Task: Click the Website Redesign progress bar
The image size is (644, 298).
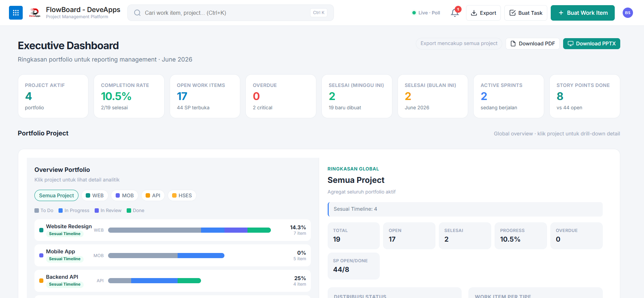Action: [x=189, y=230]
